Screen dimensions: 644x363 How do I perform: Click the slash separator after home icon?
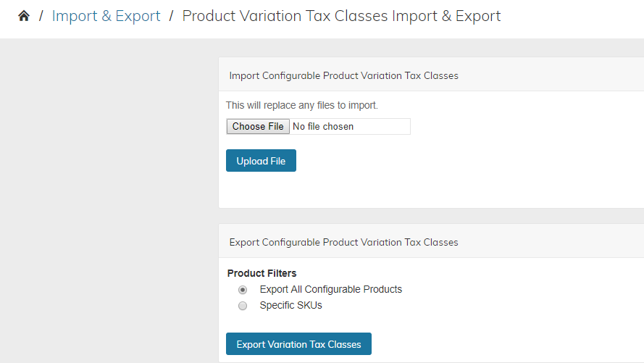click(41, 16)
